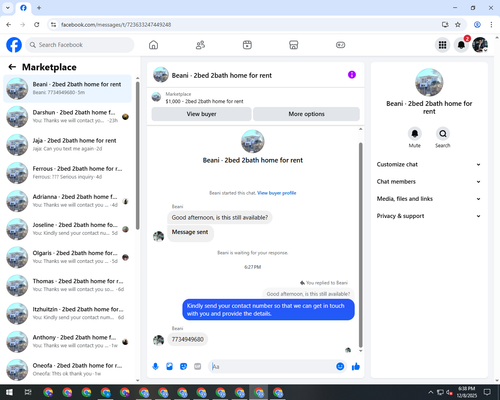
Task: Click the install app icon in address bar
Action: point(445,25)
